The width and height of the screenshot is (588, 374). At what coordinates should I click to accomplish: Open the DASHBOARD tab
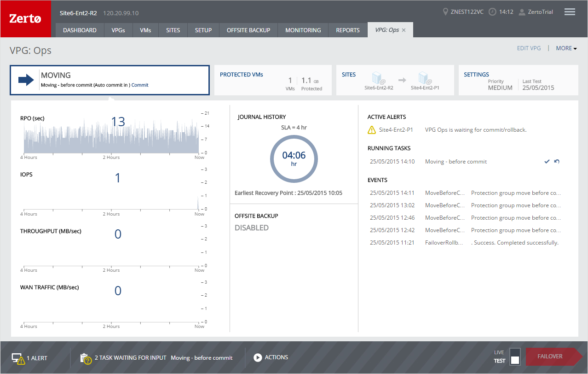pos(80,30)
